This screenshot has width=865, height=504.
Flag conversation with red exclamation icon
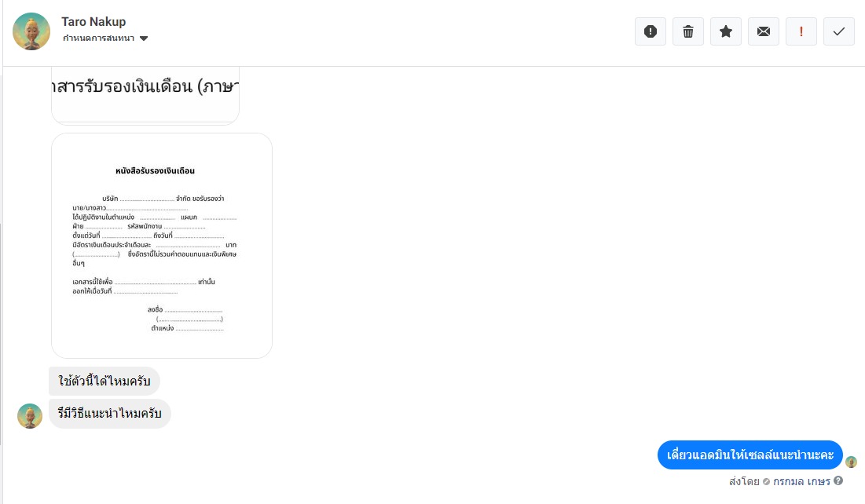click(801, 31)
